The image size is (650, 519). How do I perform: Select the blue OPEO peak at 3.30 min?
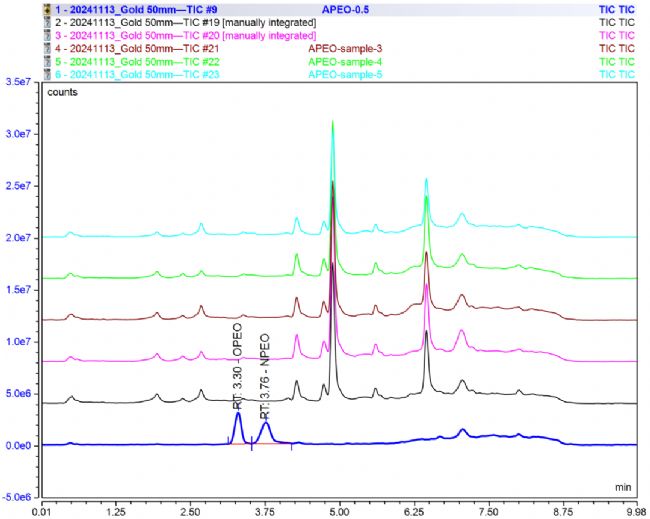pyautogui.click(x=238, y=415)
